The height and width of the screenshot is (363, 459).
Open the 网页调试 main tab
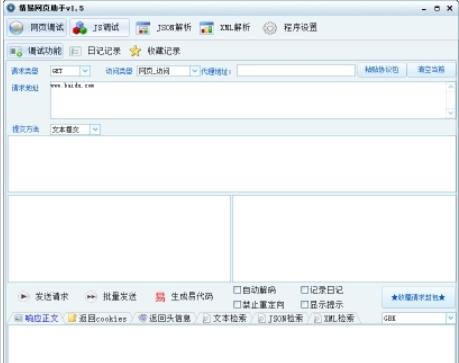[x=37, y=27]
